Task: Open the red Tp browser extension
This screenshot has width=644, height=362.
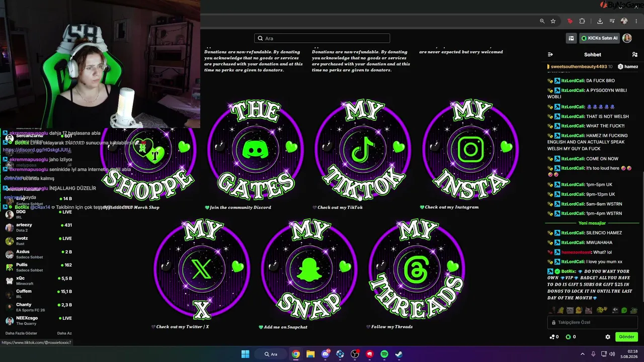Action: (x=570, y=21)
